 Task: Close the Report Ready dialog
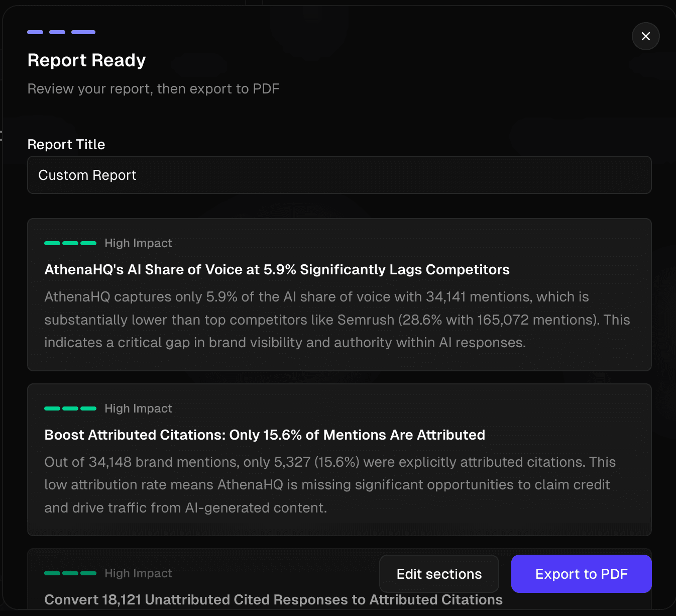[645, 36]
